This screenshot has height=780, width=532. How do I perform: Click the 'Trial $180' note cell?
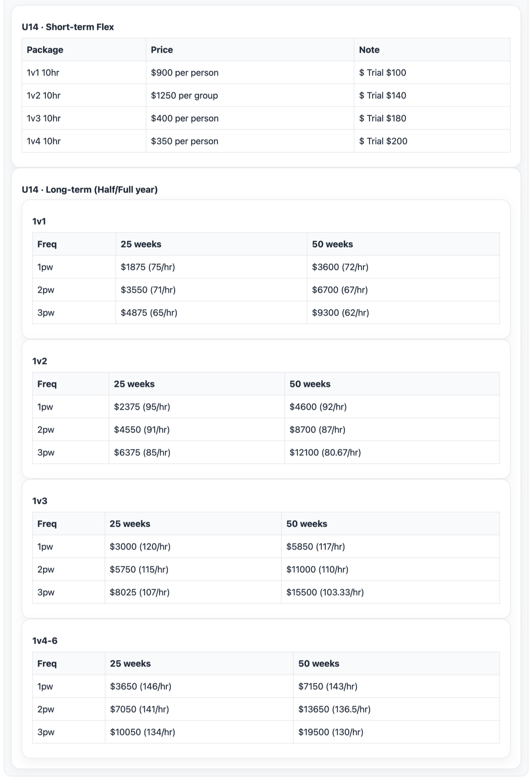click(x=432, y=118)
